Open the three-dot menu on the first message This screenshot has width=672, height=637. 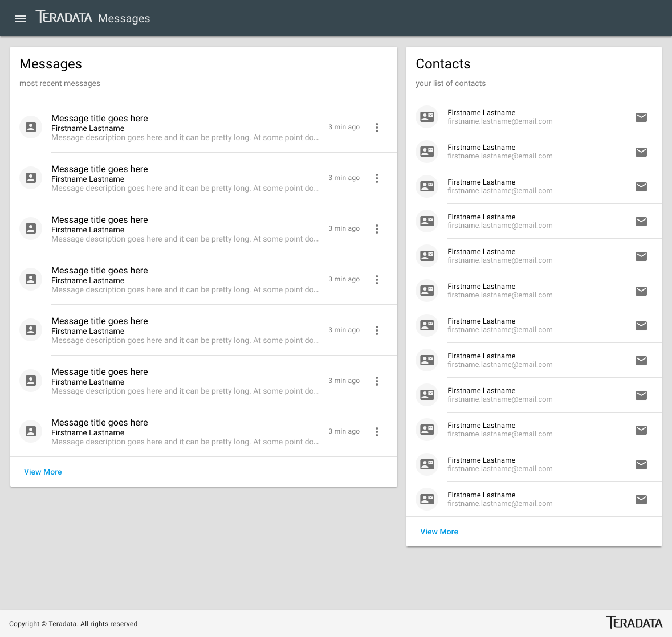coord(377,128)
